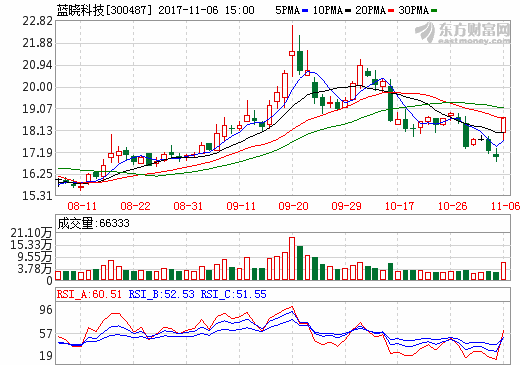Click the 10PMA legend label
The image size is (520, 365).
(328, 10)
